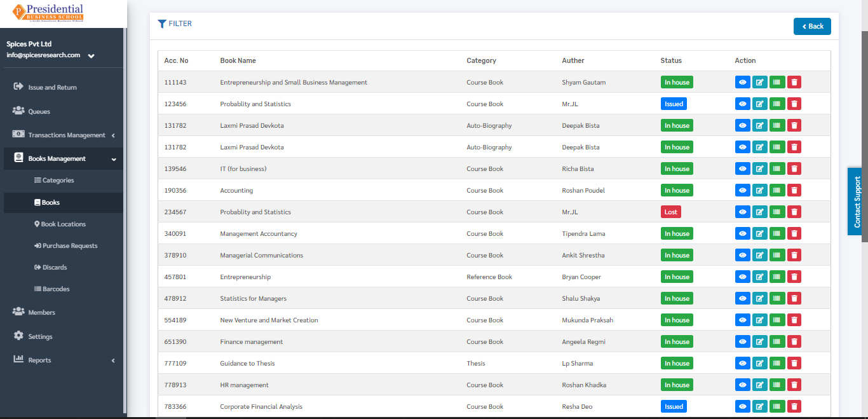Edit the lost Probablity and Statistics book 234567
The height and width of the screenshot is (419, 868).
760,212
